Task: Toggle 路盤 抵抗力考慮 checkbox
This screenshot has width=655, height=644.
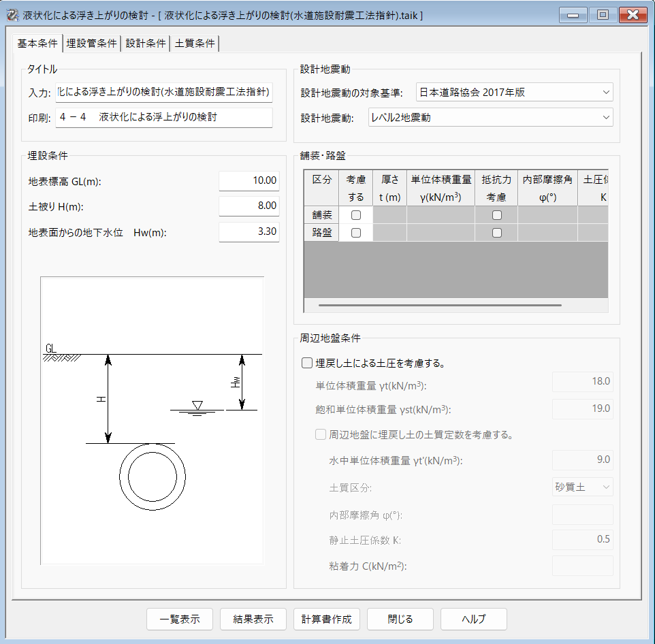Action: (x=496, y=233)
